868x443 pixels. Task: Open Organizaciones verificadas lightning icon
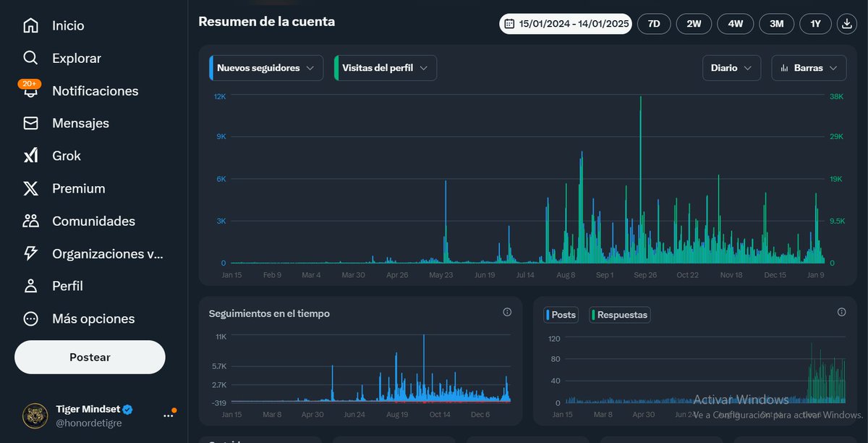pos(30,253)
